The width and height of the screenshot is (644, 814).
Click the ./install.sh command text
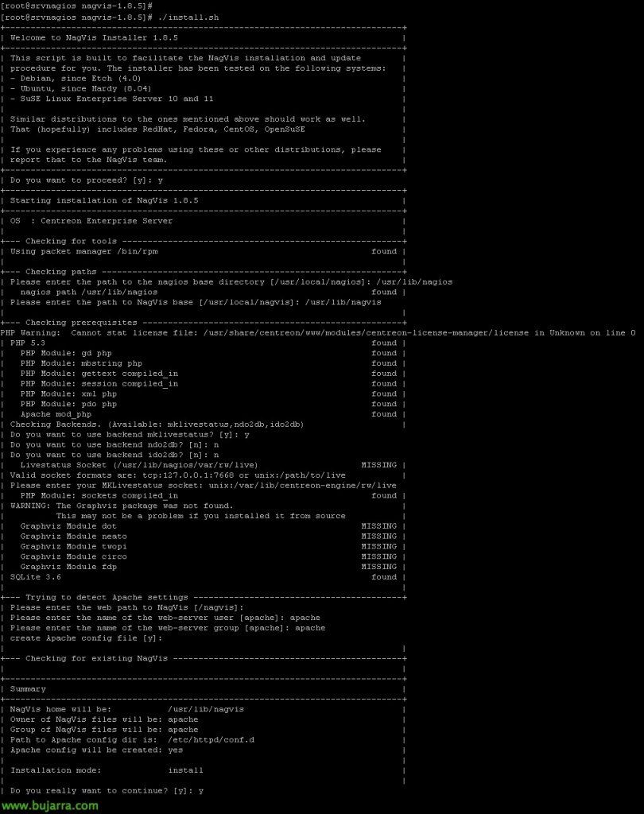(188, 17)
